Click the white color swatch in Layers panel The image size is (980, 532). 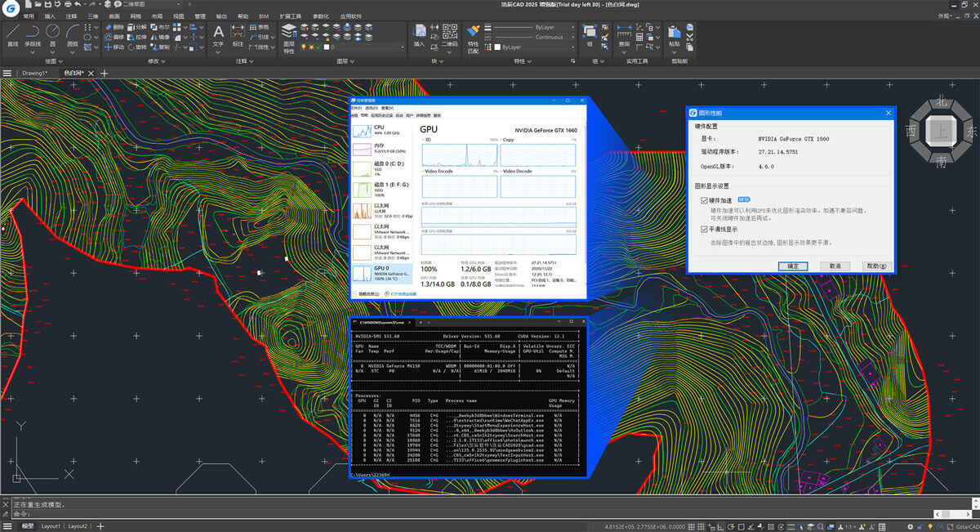[327, 47]
